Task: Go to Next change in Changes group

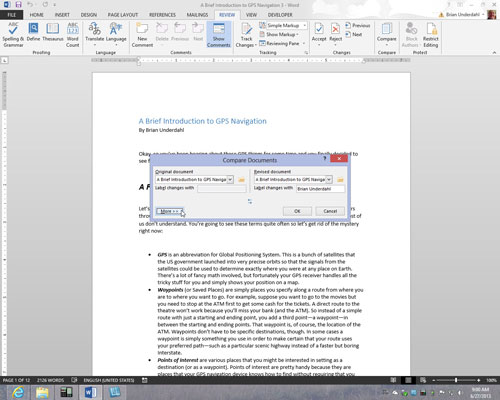Action: pos(354,34)
